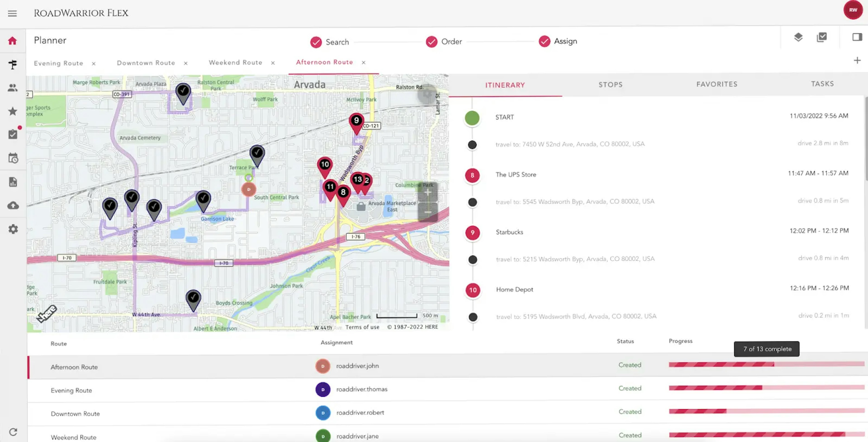Click the analytics/reports icon in sidebar
The height and width of the screenshot is (442, 868).
point(13,181)
